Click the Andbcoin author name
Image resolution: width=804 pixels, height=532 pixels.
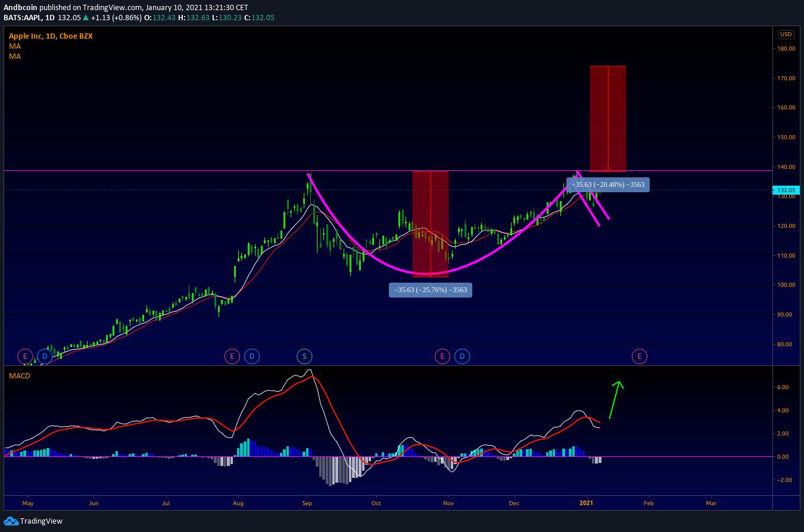pos(21,7)
